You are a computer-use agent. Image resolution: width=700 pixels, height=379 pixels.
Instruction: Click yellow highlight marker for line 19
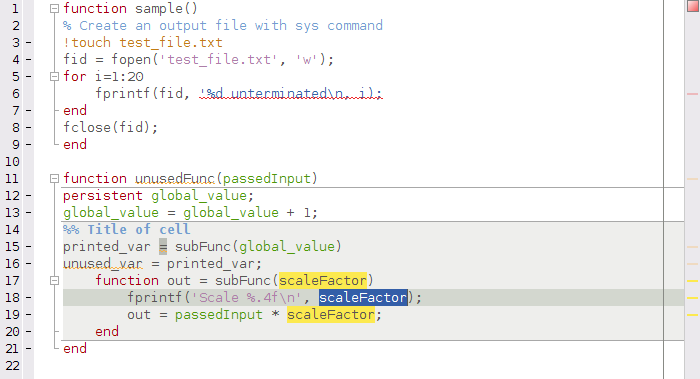(692, 315)
